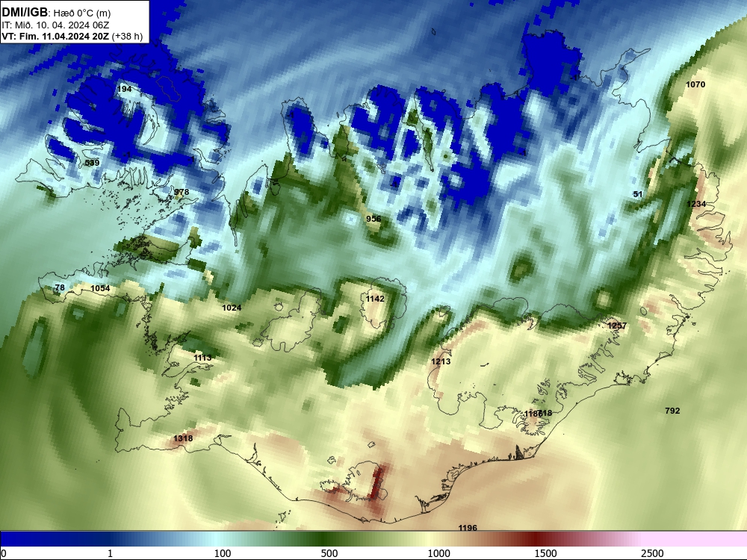Select the VT: Fim. 11.04.2024 20Z line
This screenshot has width=747, height=560.
(x=55, y=36)
